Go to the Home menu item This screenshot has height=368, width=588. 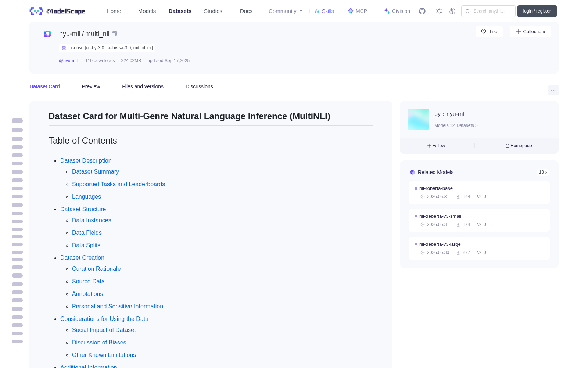114,11
